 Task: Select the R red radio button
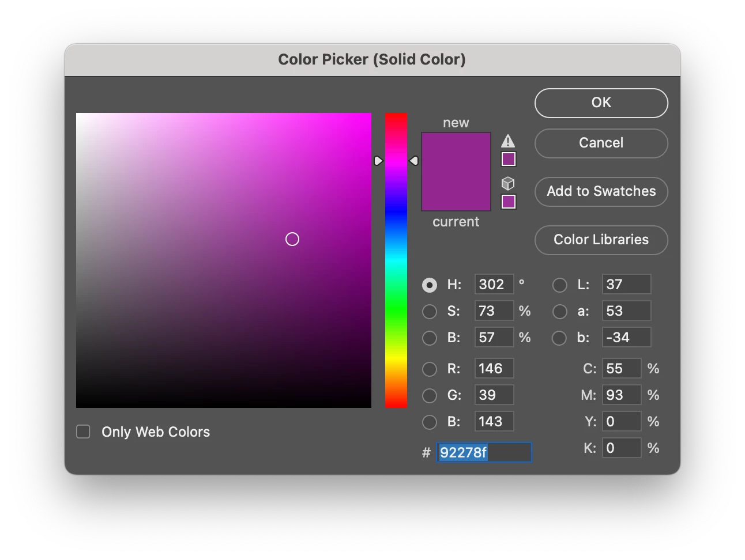[430, 369]
